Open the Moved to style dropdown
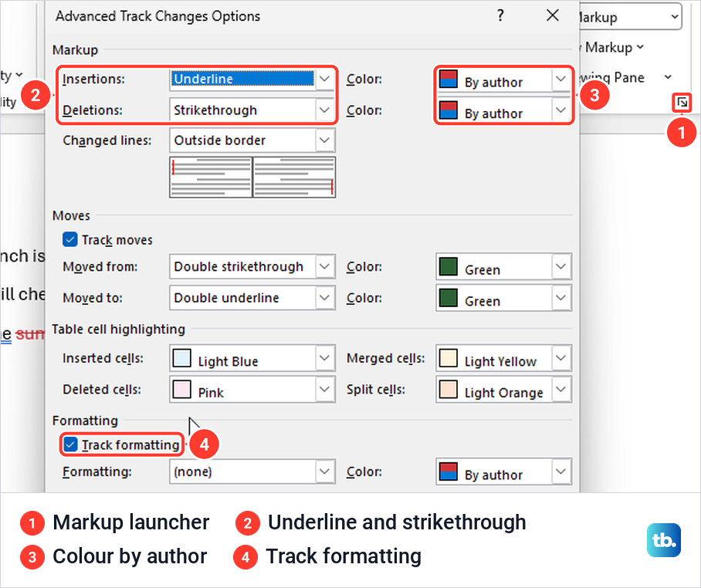 (x=324, y=298)
